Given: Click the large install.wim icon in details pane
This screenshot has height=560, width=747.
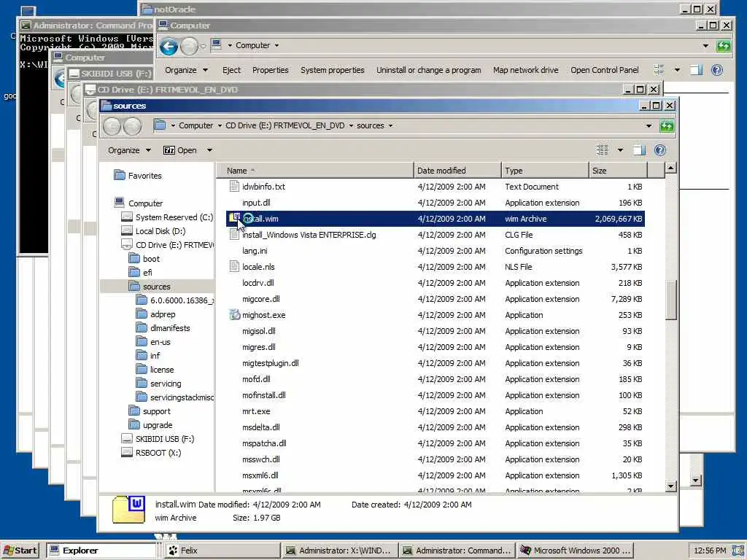Looking at the screenshot, I should 128,510.
